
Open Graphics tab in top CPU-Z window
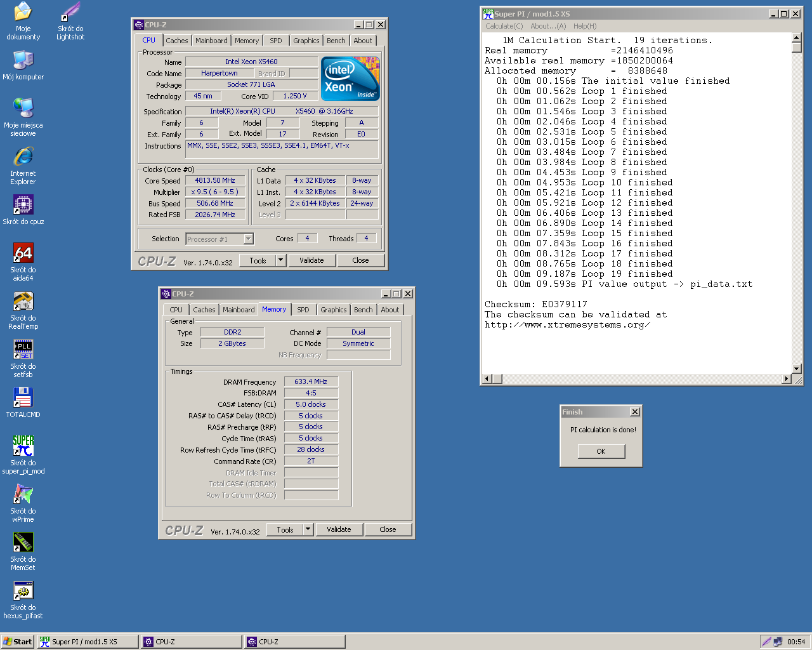point(306,41)
